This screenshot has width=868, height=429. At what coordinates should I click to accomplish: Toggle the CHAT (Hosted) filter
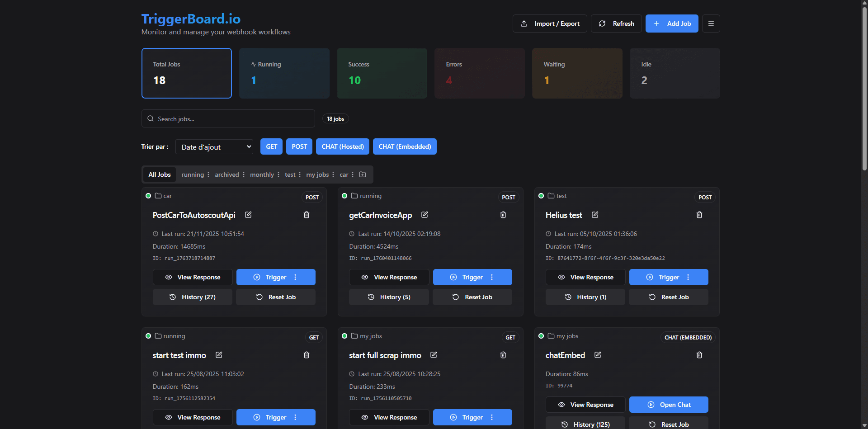[x=342, y=146]
